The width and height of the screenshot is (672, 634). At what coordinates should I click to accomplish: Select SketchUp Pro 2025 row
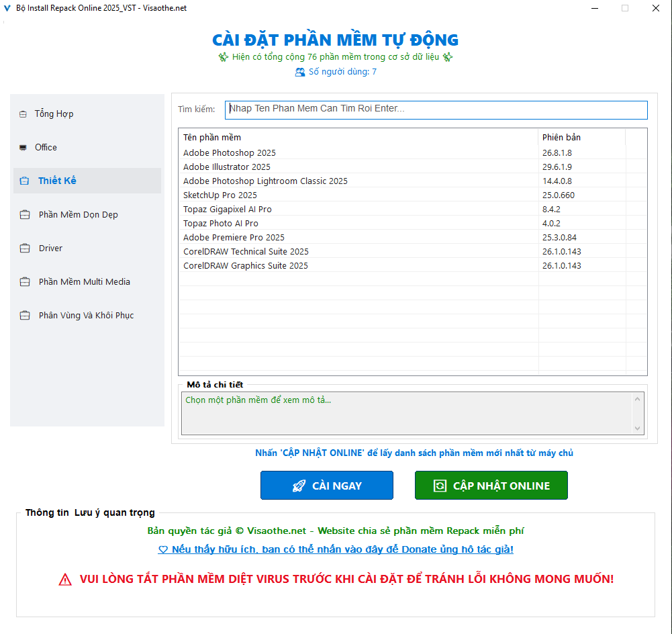(x=412, y=195)
